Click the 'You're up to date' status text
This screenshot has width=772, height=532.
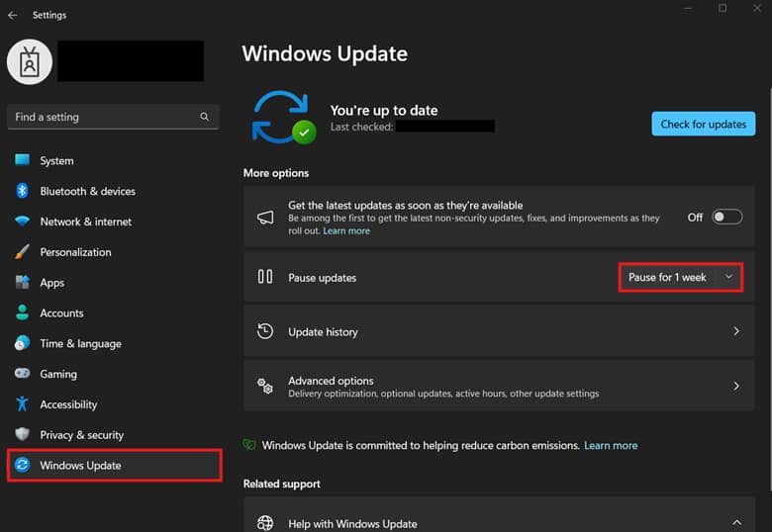(384, 110)
